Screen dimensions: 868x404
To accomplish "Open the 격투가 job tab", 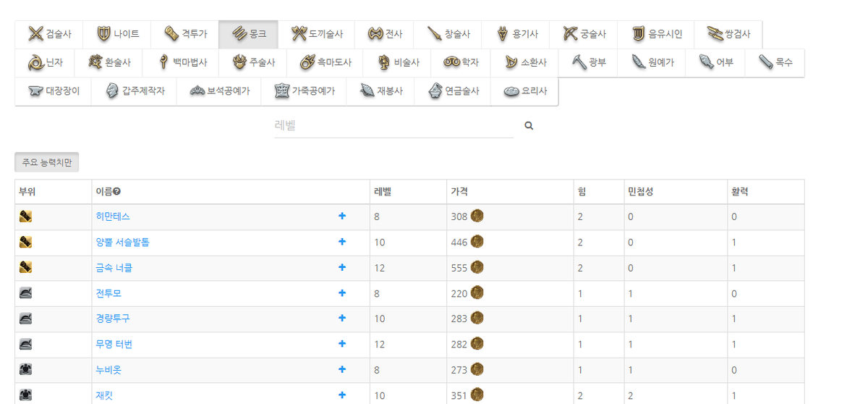I will [185, 34].
